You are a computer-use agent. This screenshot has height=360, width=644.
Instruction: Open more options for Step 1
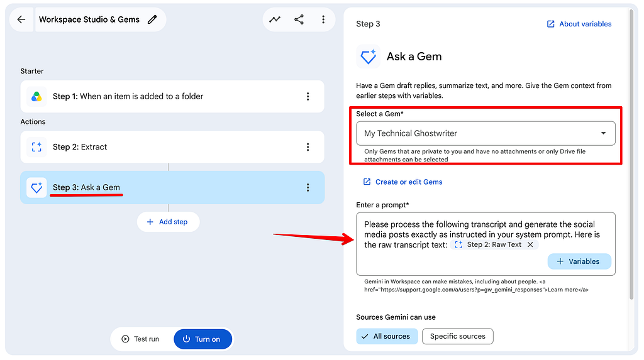pyautogui.click(x=308, y=97)
